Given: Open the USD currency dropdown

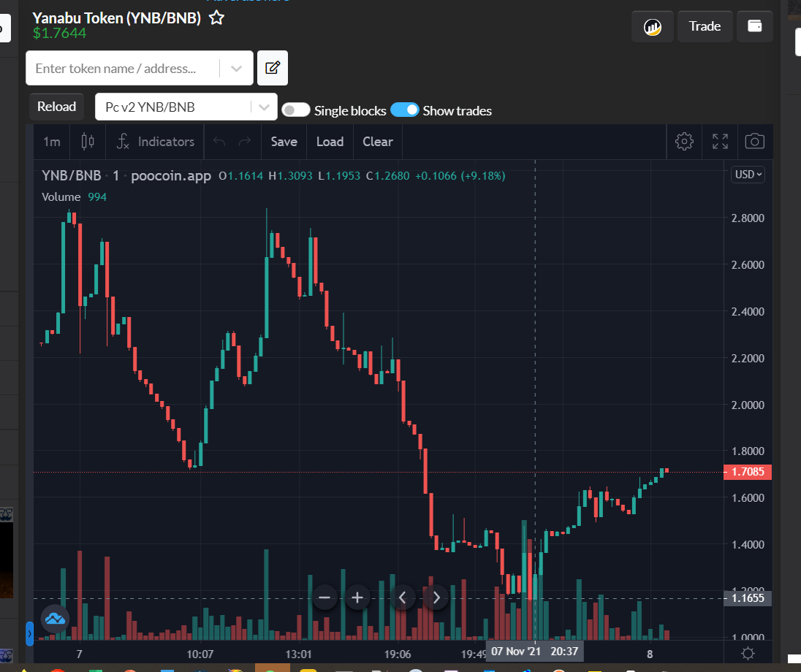Looking at the screenshot, I should coord(748,175).
